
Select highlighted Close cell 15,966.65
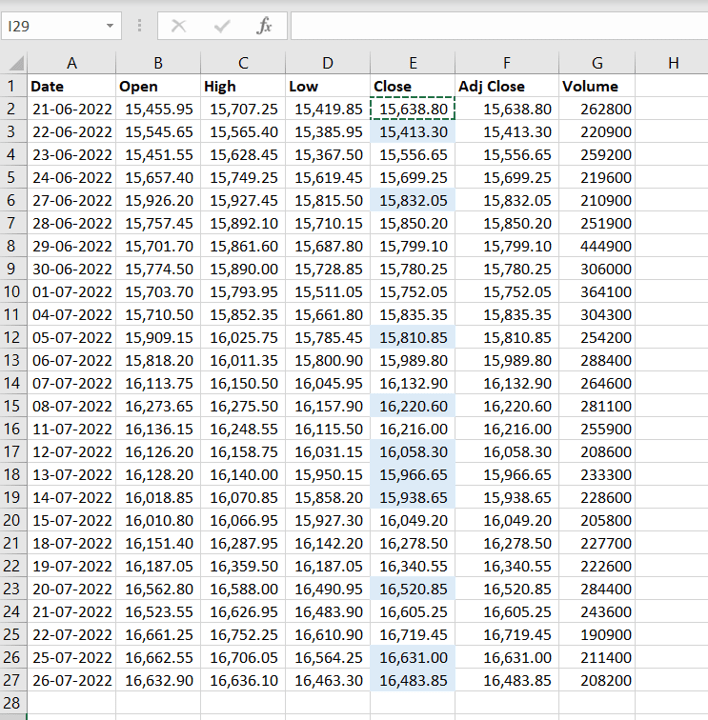coord(413,474)
